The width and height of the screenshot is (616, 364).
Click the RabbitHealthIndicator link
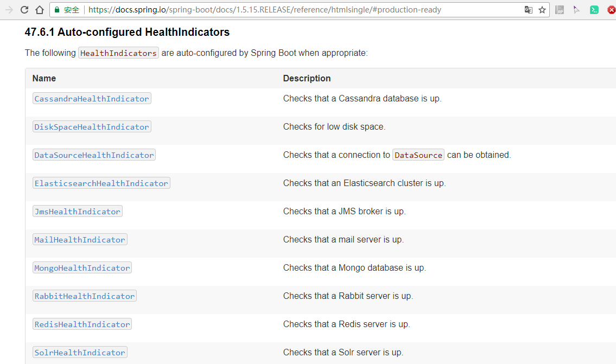click(84, 296)
